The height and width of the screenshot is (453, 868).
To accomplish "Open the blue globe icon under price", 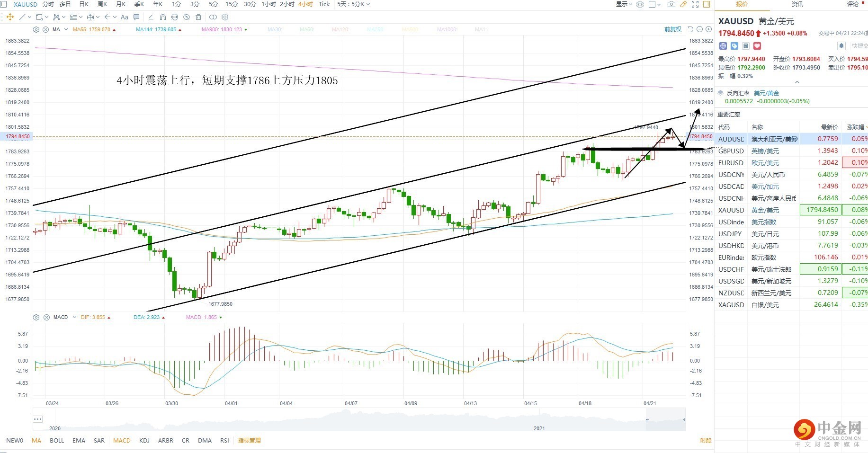I will pos(723,46).
